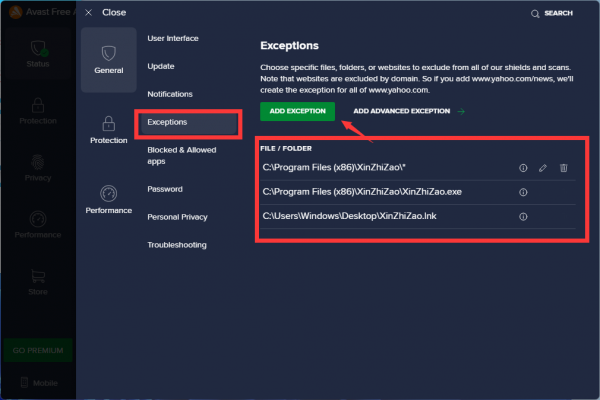Delete the XinZhiZao\* folder exception
600x400 pixels.
(564, 168)
